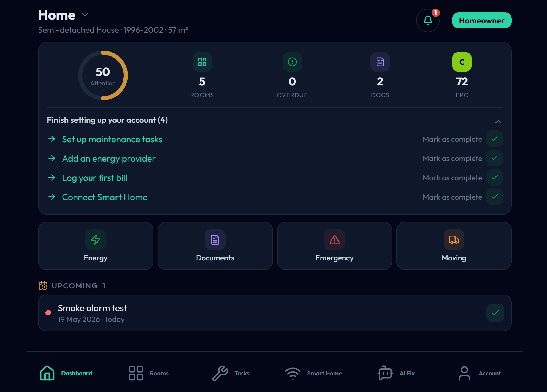Click the red notification count badge
Image resolution: width=547 pixels, height=392 pixels.
(435, 13)
